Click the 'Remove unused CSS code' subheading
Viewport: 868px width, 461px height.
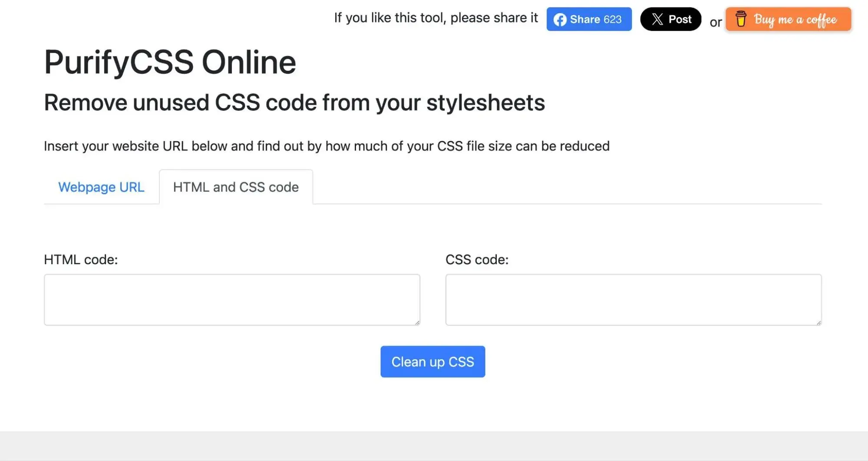[294, 103]
